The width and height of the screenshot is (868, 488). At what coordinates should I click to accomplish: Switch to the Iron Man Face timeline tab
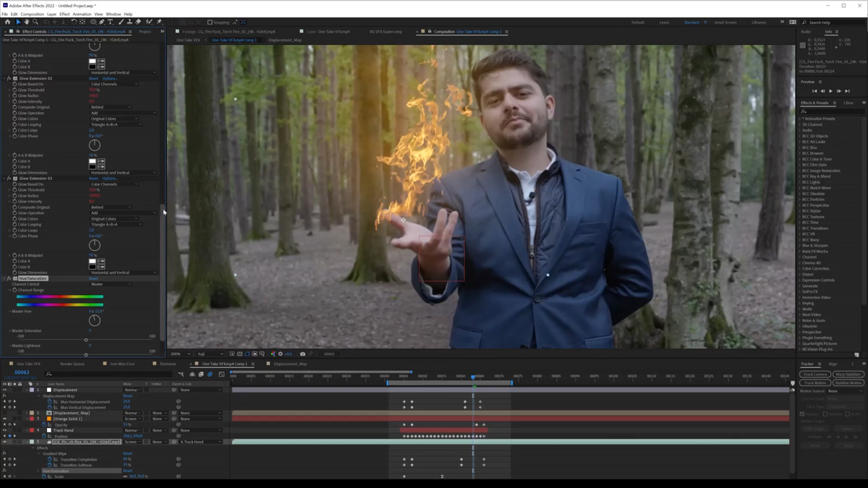click(122, 364)
